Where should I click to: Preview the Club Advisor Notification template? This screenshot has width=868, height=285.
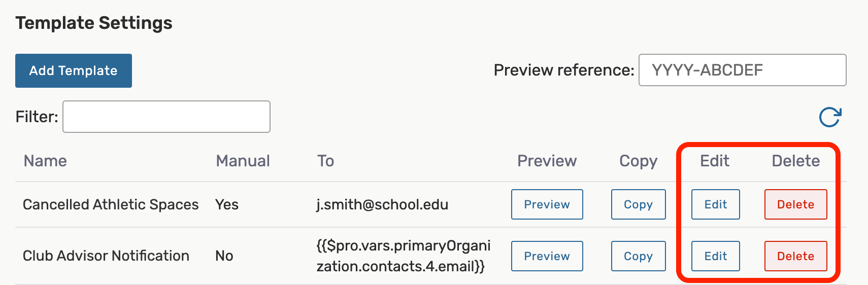point(547,256)
